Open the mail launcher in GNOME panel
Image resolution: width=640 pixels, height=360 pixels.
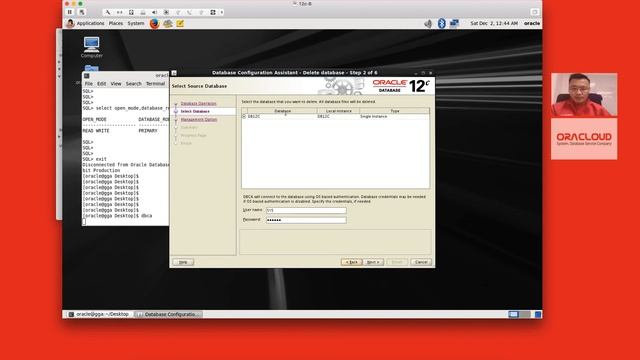click(167, 23)
